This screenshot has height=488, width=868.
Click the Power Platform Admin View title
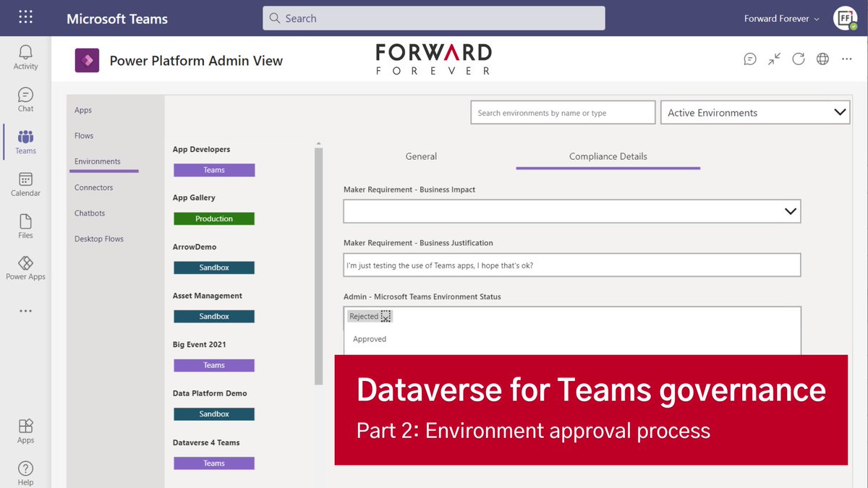pyautogui.click(x=196, y=61)
